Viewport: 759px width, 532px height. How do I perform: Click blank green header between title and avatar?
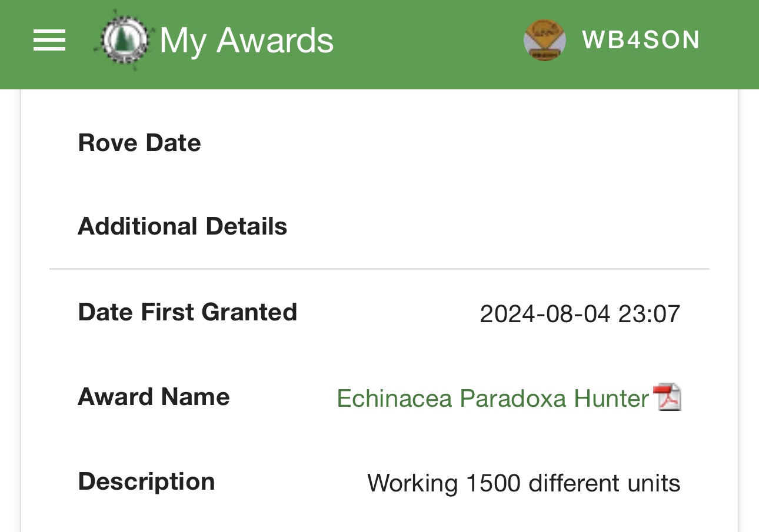pyautogui.click(x=430, y=41)
